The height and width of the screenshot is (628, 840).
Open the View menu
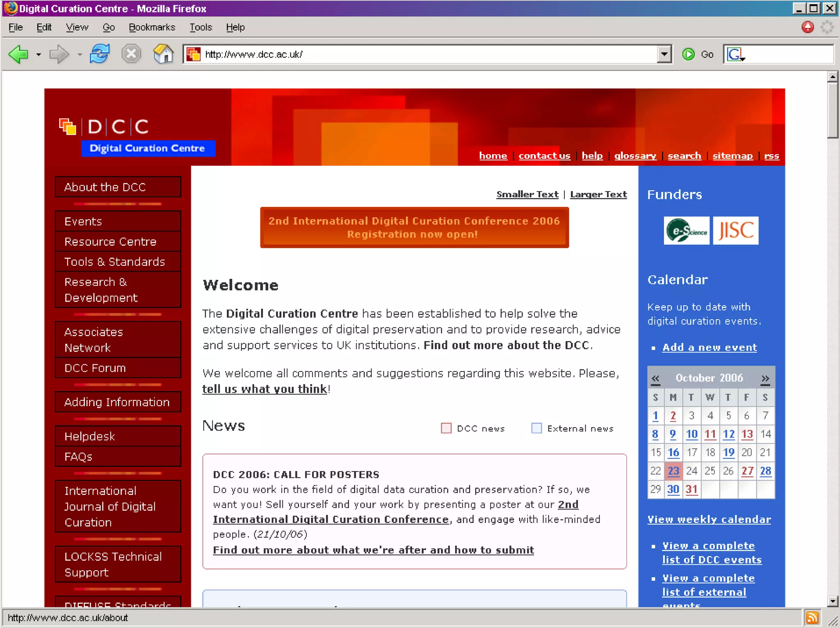coord(77,27)
